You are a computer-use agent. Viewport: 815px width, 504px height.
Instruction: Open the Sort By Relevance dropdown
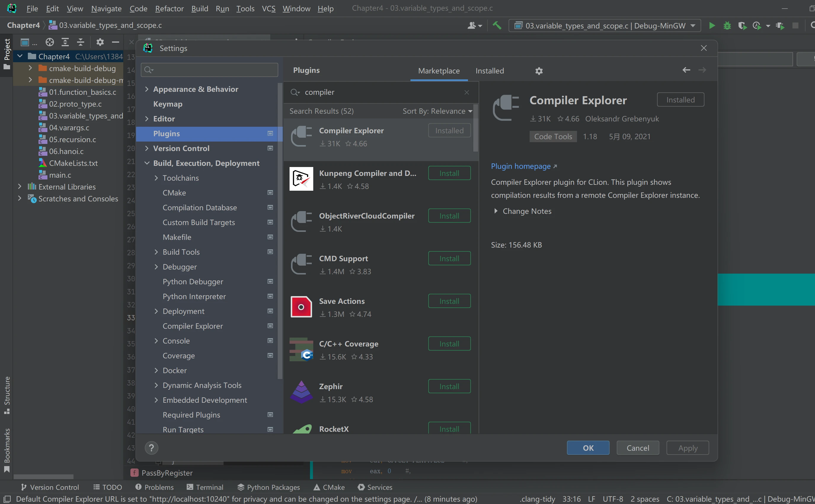pos(437,111)
